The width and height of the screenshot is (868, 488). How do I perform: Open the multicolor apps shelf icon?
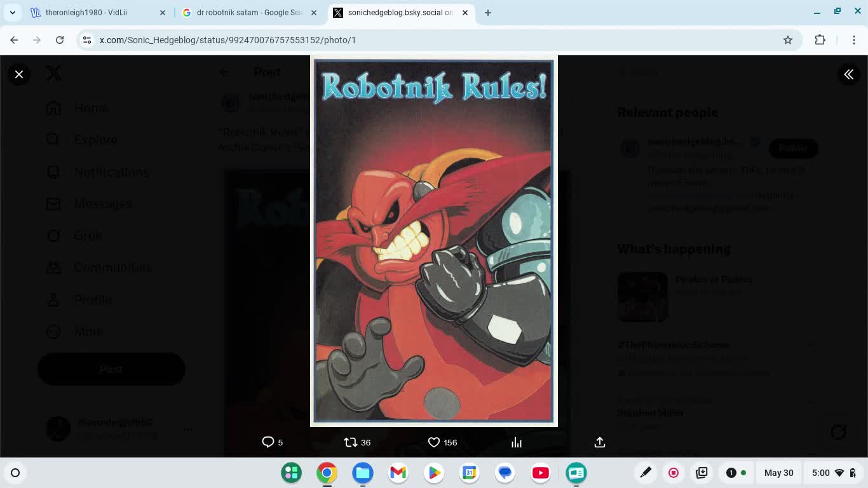point(292,473)
